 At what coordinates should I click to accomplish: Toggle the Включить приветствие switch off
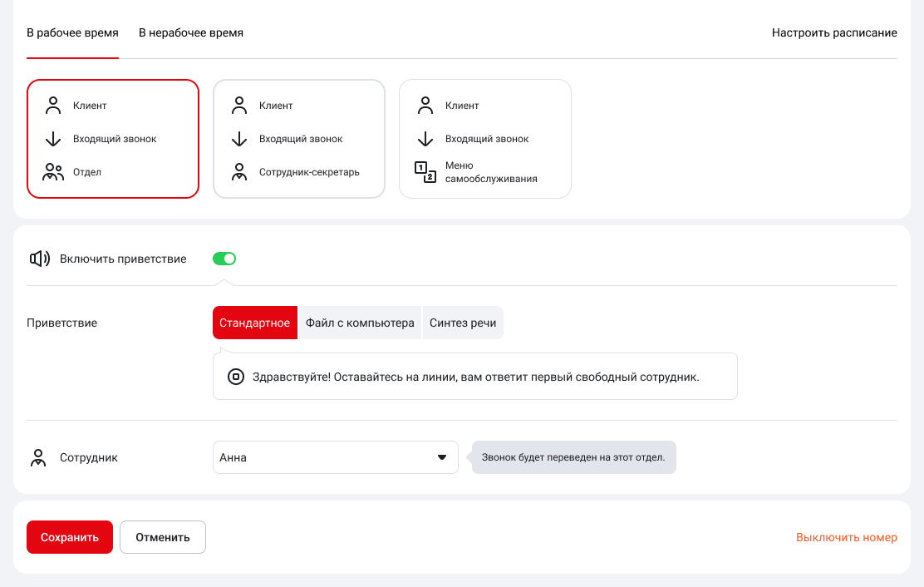click(224, 259)
